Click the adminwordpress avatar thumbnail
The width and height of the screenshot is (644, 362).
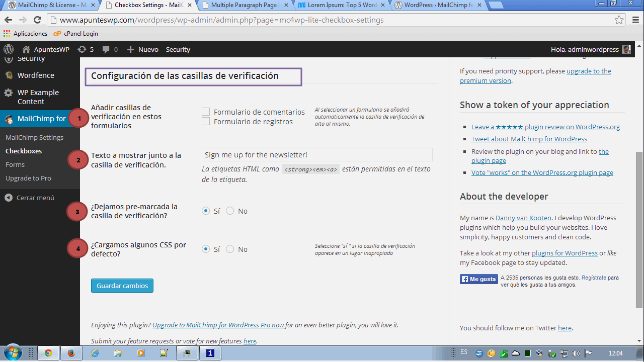(626, 49)
